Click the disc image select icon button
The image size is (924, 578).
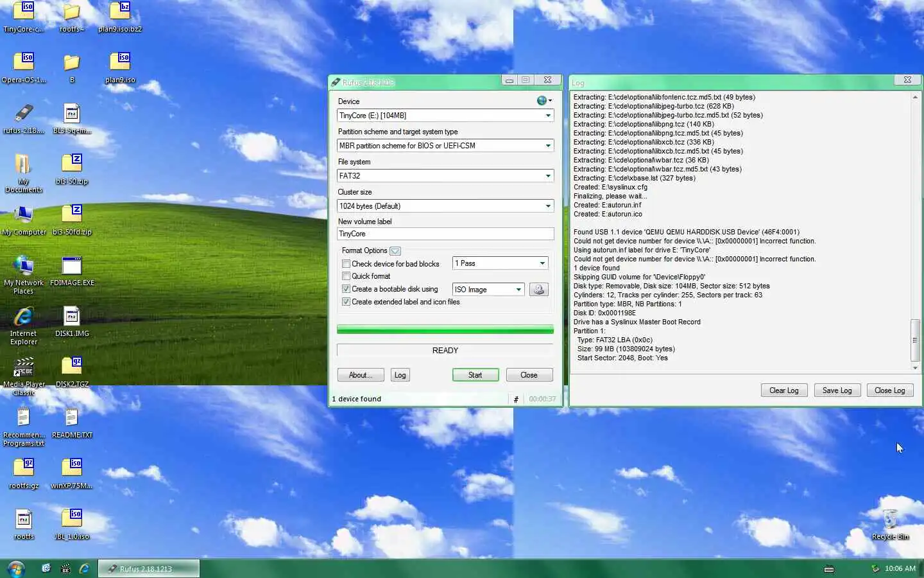pyautogui.click(x=539, y=290)
